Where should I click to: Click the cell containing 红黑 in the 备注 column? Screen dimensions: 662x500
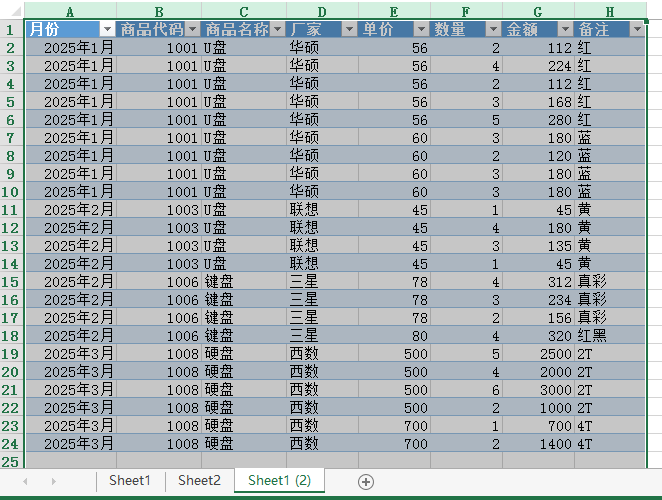pos(609,336)
